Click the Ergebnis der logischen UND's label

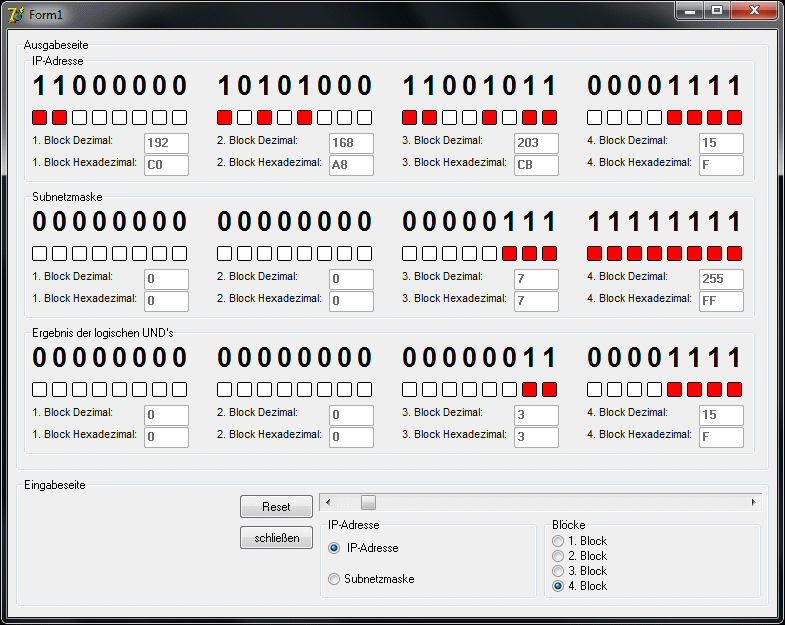(103, 333)
